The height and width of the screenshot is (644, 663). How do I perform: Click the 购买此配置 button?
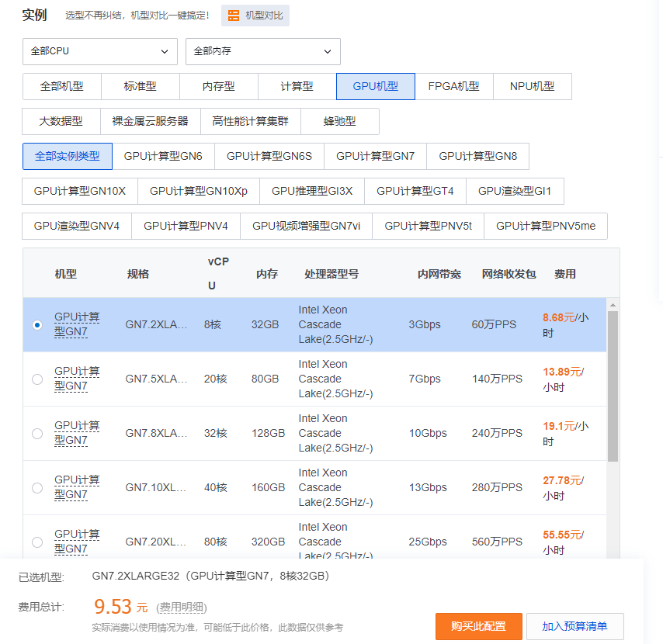click(479, 626)
